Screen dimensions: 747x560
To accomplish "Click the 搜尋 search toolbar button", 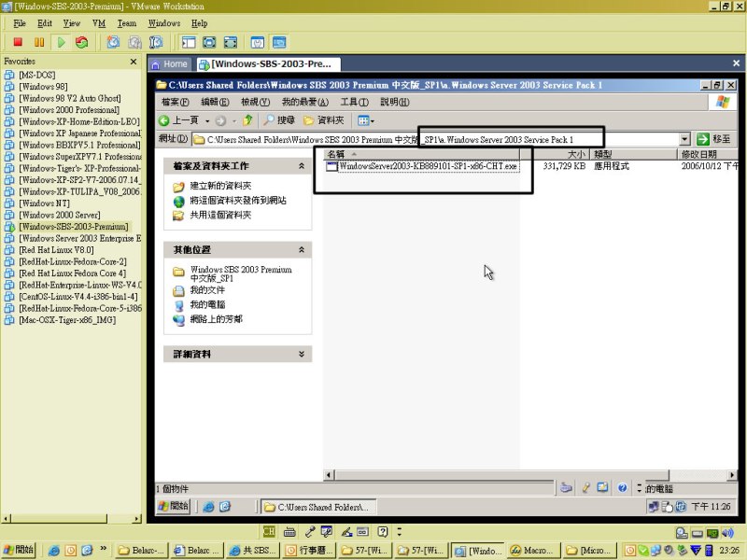I will click(279, 120).
